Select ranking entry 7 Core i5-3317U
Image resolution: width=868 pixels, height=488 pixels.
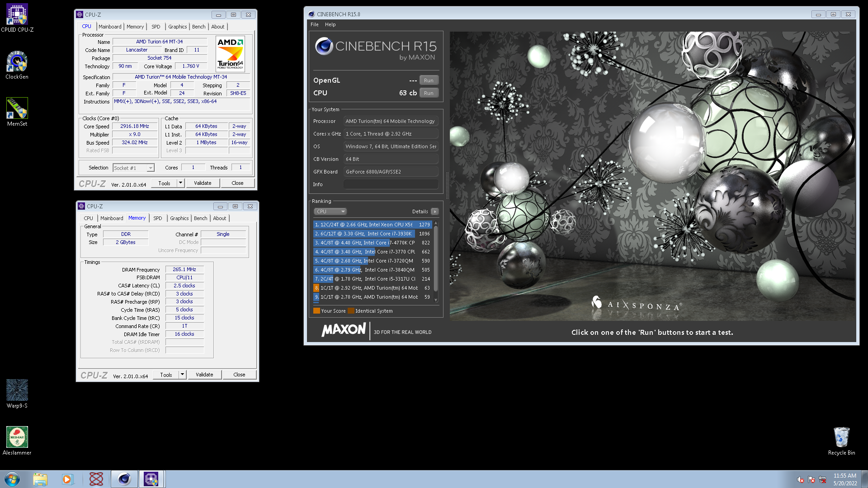click(x=373, y=279)
